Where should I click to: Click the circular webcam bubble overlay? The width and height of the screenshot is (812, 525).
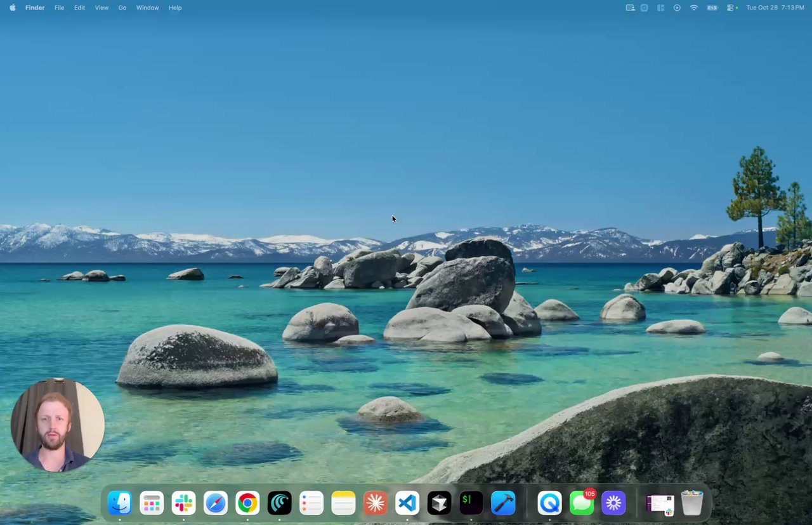point(57,425)
